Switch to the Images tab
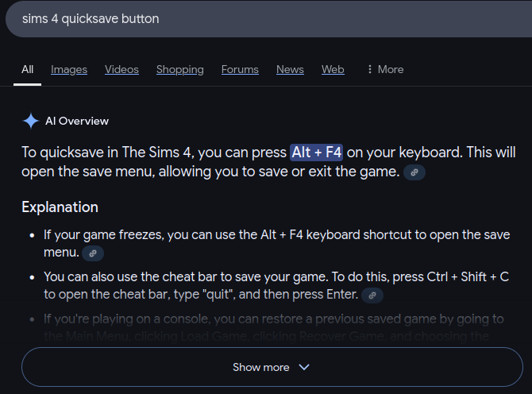 click(69, 69)
